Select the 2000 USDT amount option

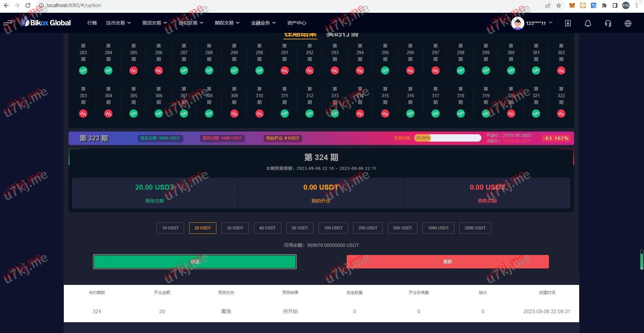pyautogui.click(x=475, y=228)
